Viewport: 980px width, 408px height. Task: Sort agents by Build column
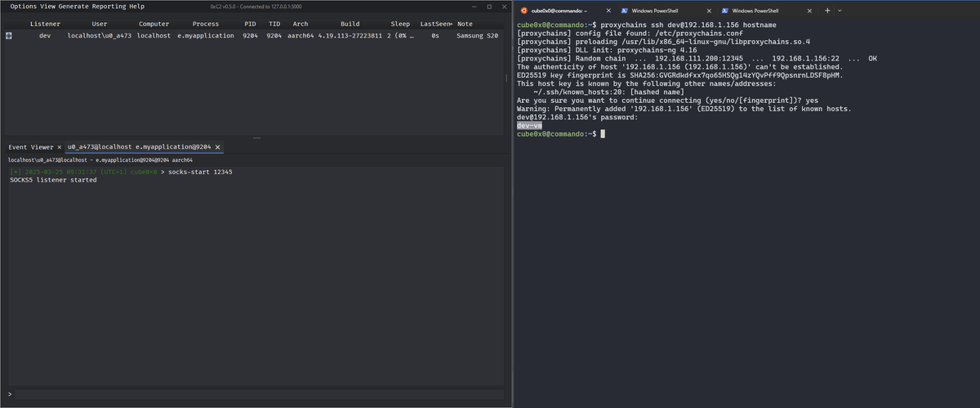[x=350, y=25]
